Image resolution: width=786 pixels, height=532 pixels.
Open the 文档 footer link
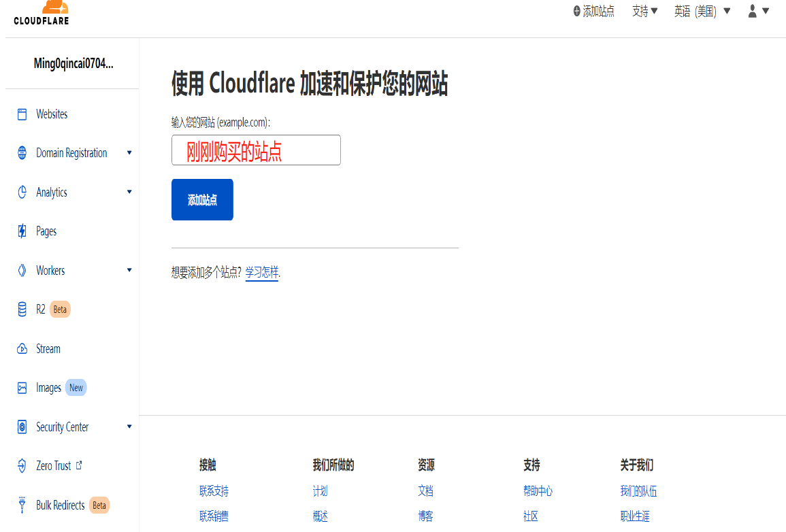[x=425, y=491]
